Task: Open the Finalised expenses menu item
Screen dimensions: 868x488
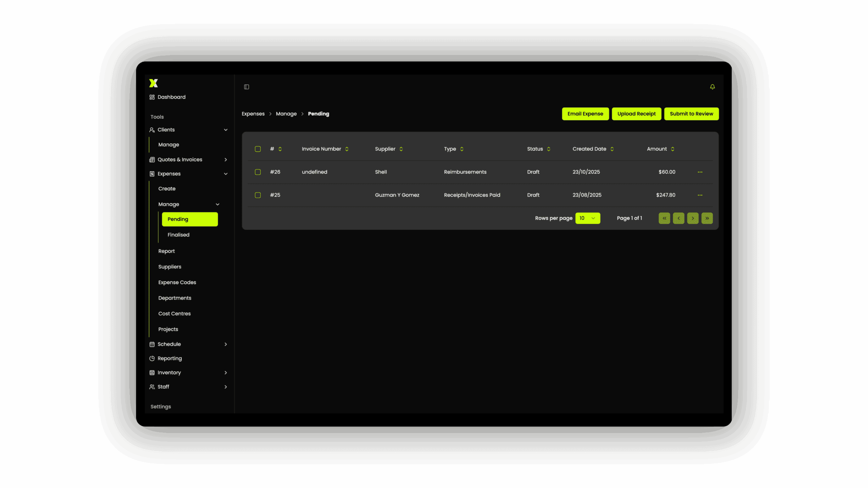Action: click(x=178, y=235)
